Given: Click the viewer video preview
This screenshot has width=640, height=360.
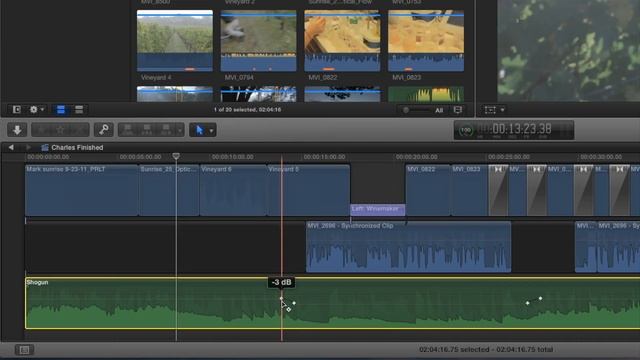Looking at the screenshot, I should [569, 51].
